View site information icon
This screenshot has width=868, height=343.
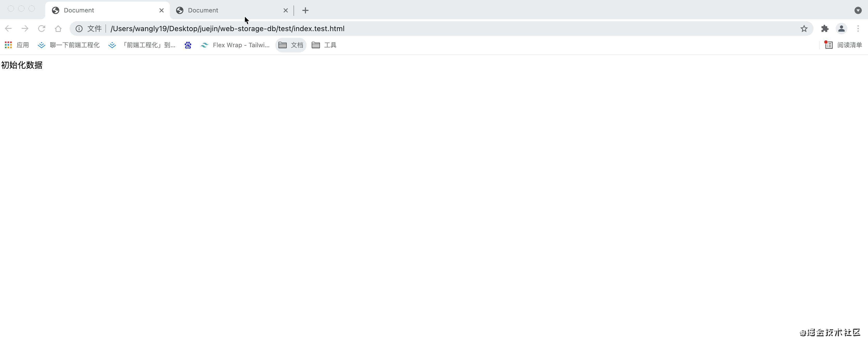click(x=79, y=29)
